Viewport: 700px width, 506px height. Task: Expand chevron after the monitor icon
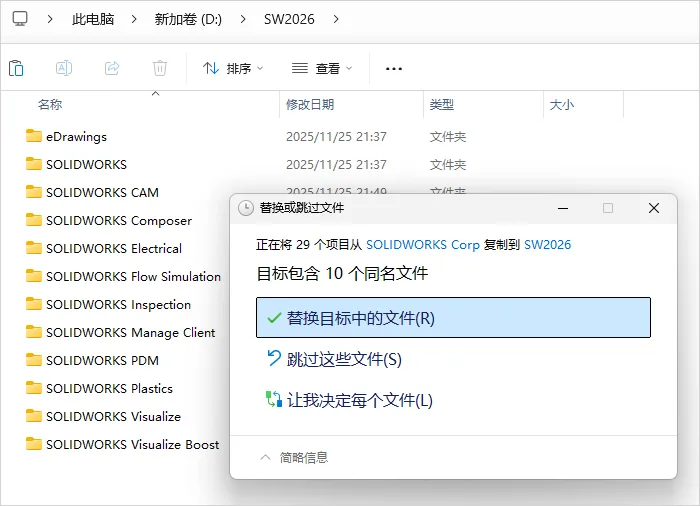point(50,19)
